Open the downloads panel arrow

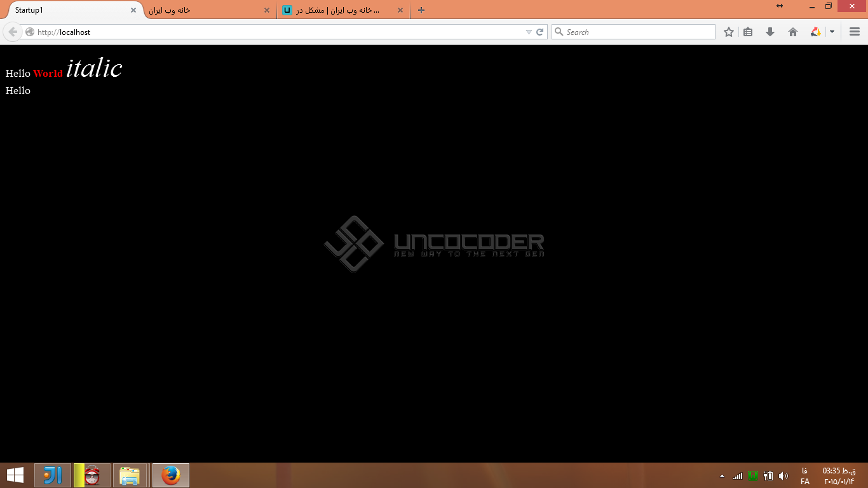click(770, 32)
